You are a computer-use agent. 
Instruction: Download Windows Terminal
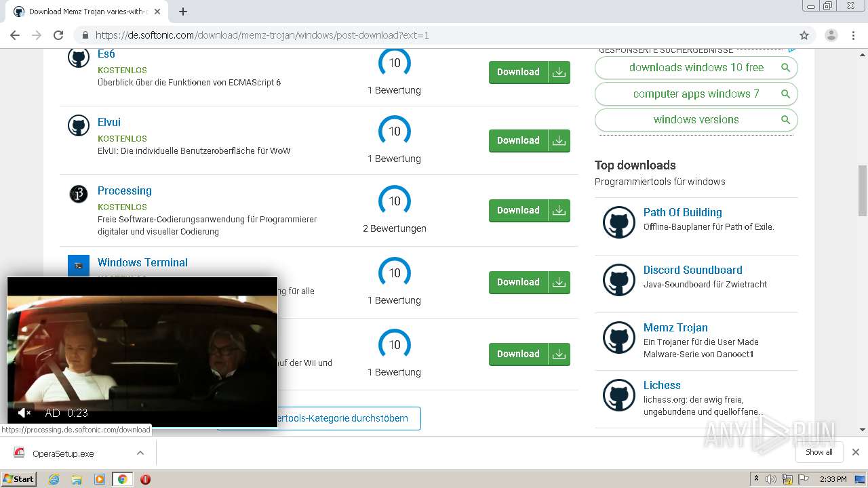(x=529, y=282)
